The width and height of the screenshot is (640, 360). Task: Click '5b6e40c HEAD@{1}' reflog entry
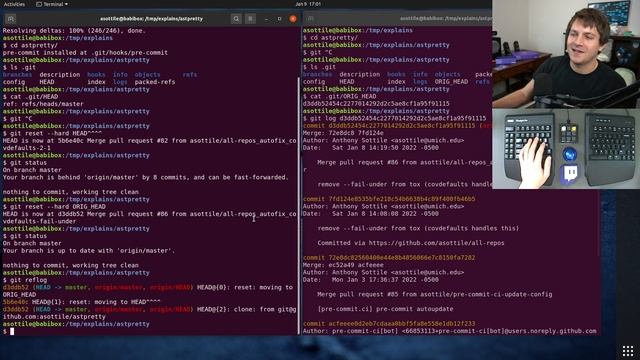[x=81, y=302]
